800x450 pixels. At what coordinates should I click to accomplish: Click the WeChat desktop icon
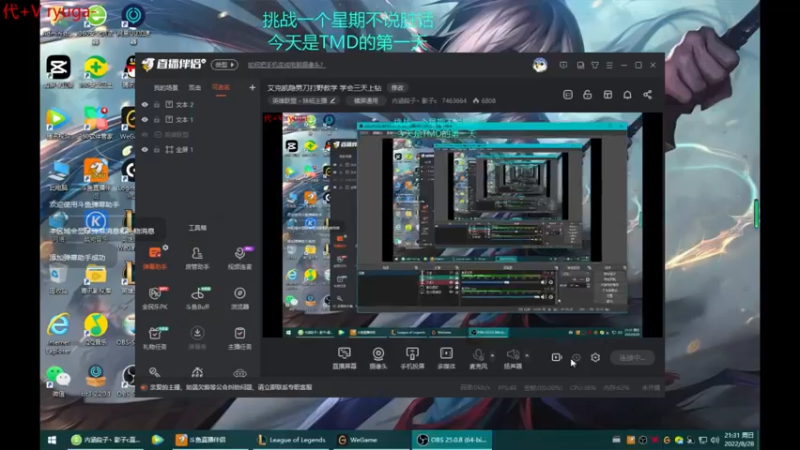(x=58, y=381)
